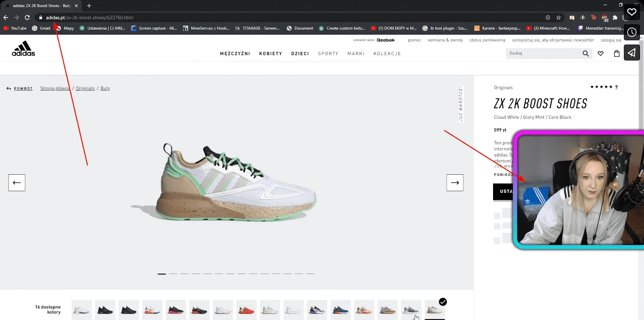Open the wymiana & zwroty link
Image resolution: width=644 pixels, height=320 pixels.
[445, 40]
